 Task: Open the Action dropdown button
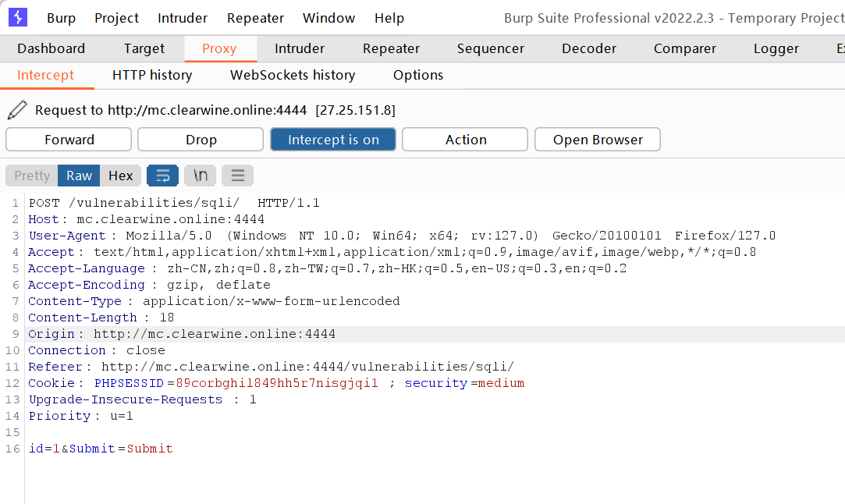coord(465,140)
